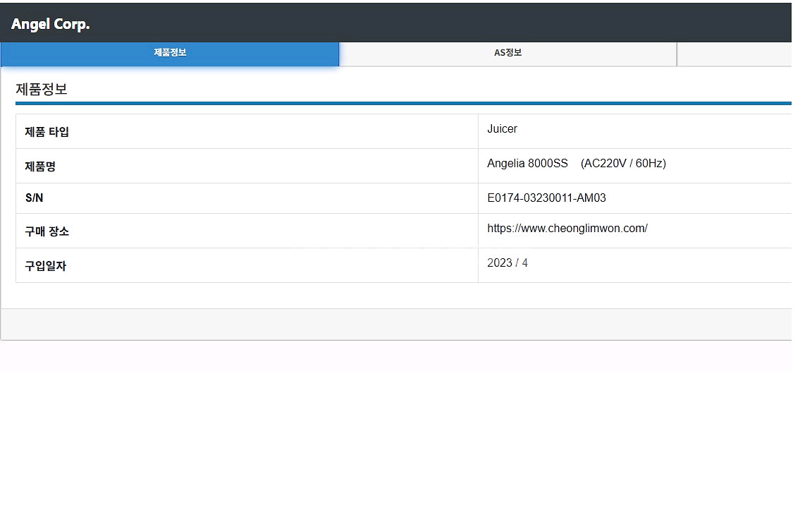Viewport: 812px width, 508px height.
Task: Switch to the AS정보 tab
Action: coord(508,54)
